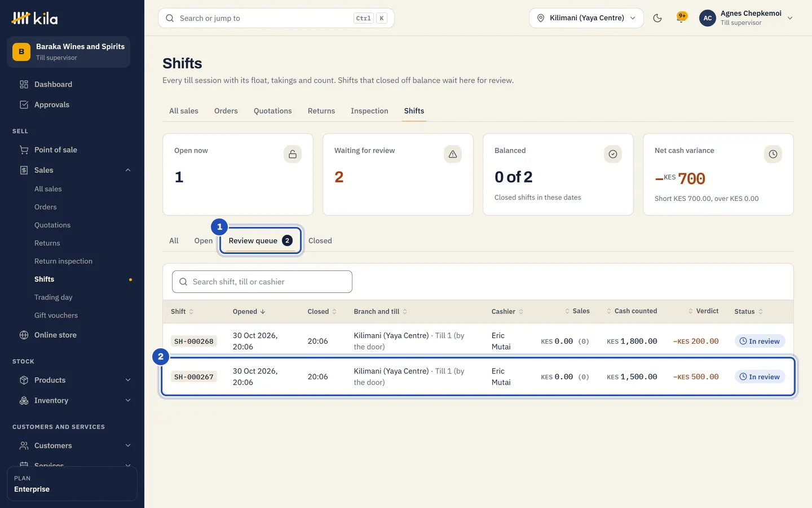Open shift SH-000267 row
812x508 pixels.
click(478, 376)
